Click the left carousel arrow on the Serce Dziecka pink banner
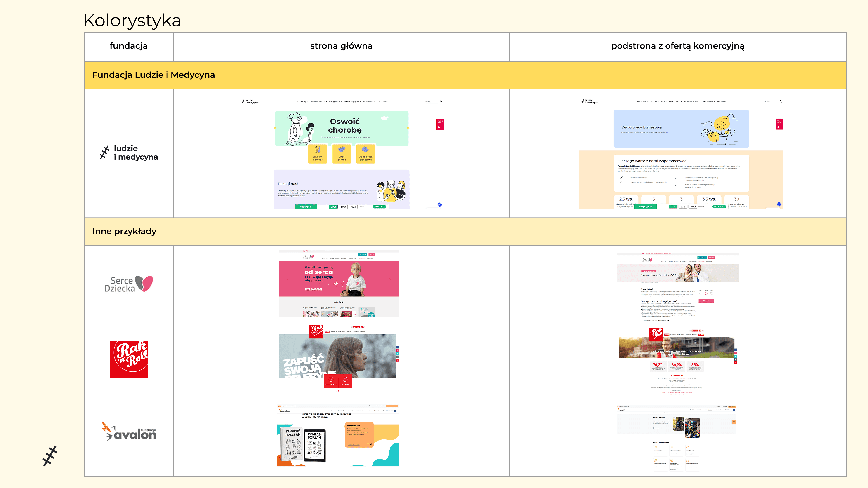 pyautogui.click(x=288, y=279)
